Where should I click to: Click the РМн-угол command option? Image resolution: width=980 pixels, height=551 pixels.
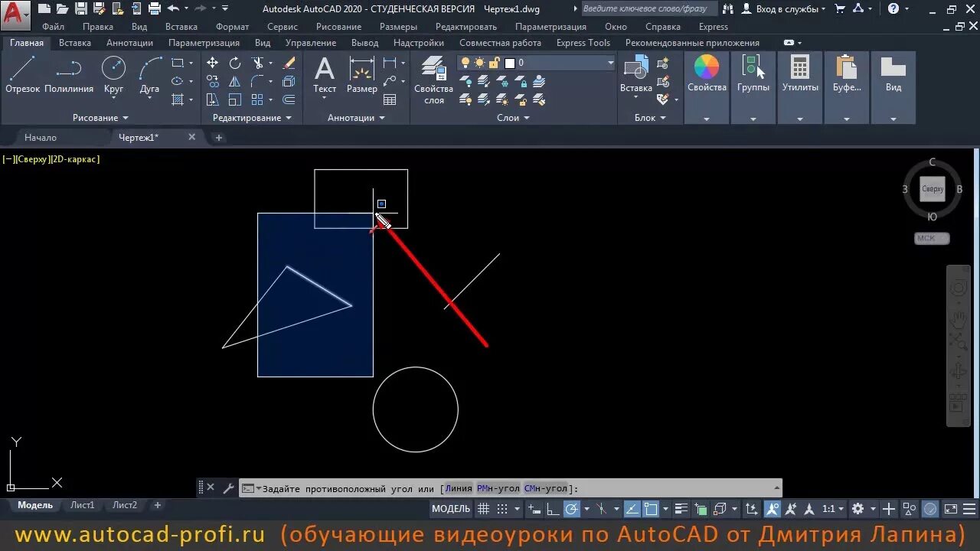[498, 488]
